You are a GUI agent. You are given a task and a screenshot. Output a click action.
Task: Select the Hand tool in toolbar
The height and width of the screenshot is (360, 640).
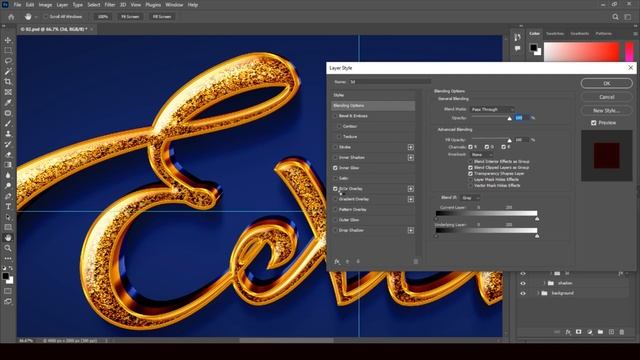coord(8,238)
